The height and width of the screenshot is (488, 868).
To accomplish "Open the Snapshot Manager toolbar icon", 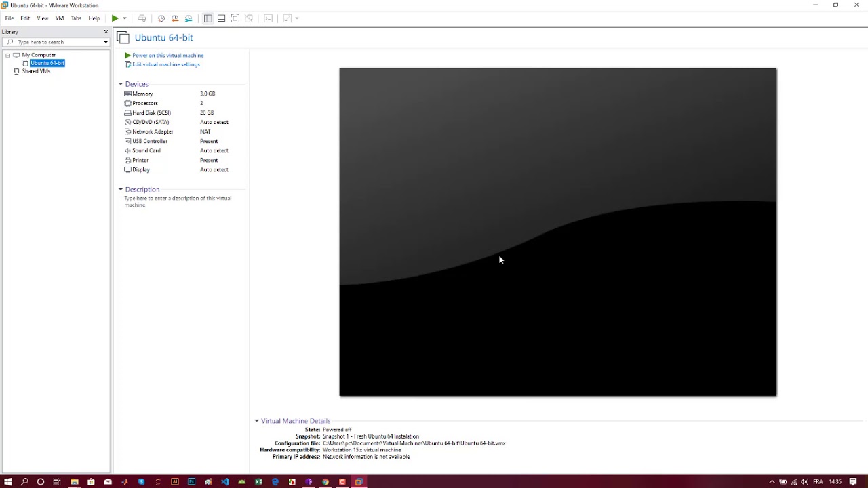I will click(x=189, y=18).
